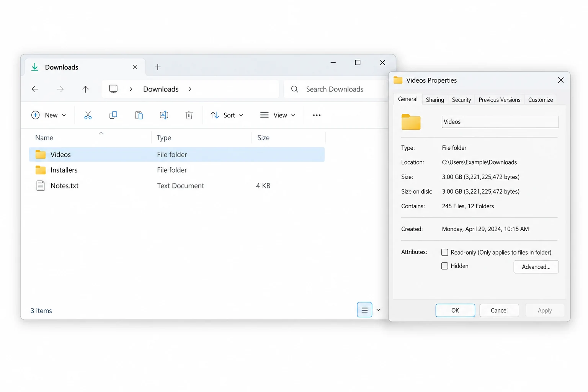Image resolution: width=588 pixels, height=392 pixels.
Task: Click the Delete trash icon
Action: coord(189,115)
